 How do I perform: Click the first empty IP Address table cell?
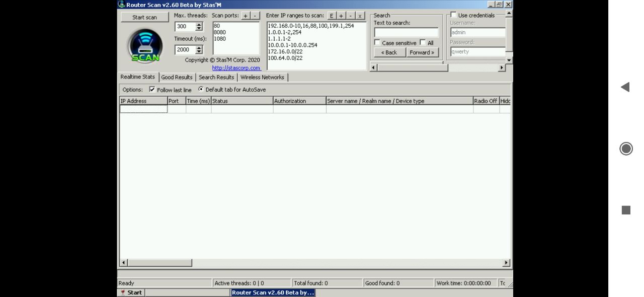(x=143, y=109)
